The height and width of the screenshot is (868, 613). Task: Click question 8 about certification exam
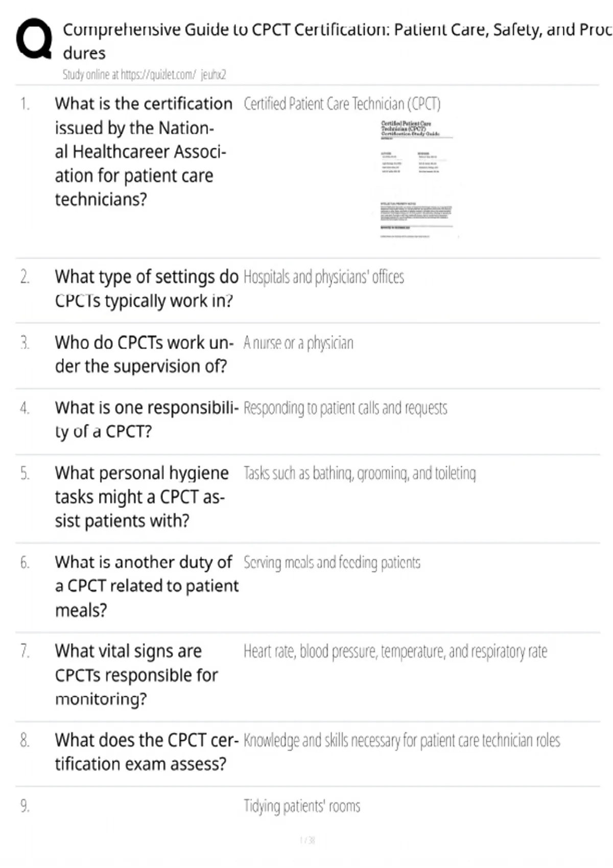click(x=147, y=752)
